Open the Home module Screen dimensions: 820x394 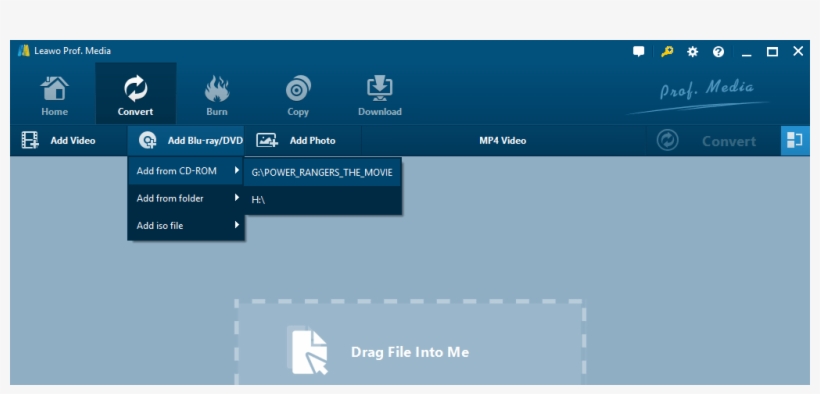[54, 95]
